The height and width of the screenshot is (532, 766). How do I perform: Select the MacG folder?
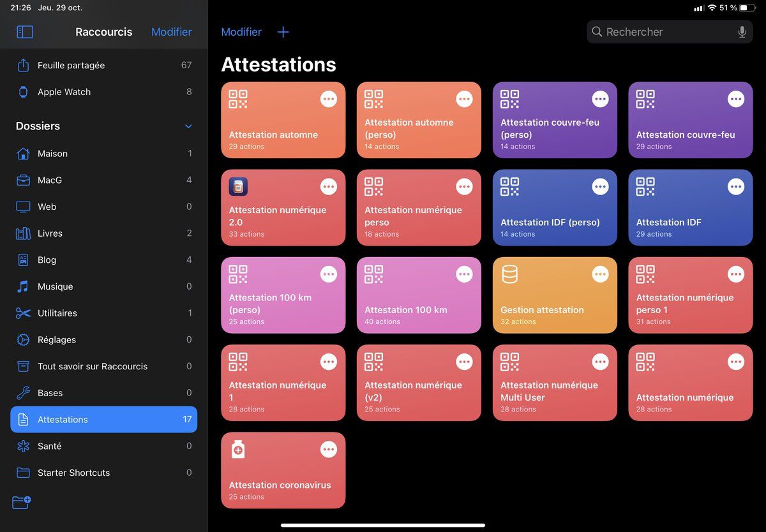click(x=104, y=180)
